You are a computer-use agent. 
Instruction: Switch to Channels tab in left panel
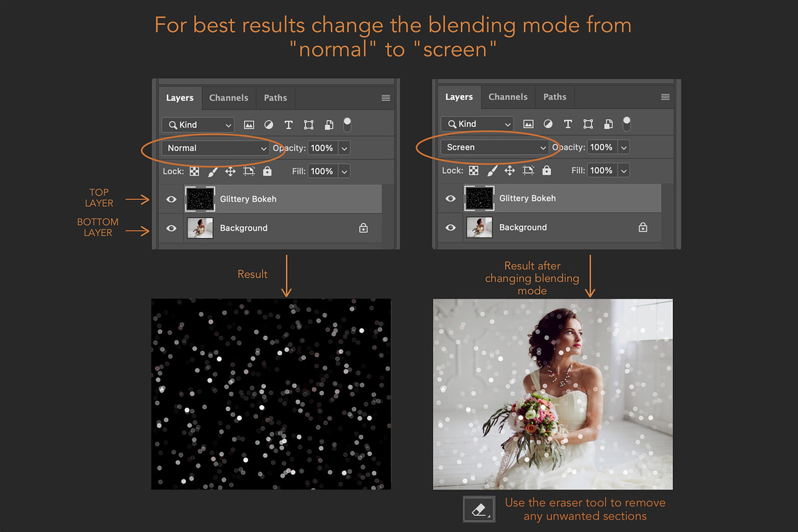click(x=229, y=98)
